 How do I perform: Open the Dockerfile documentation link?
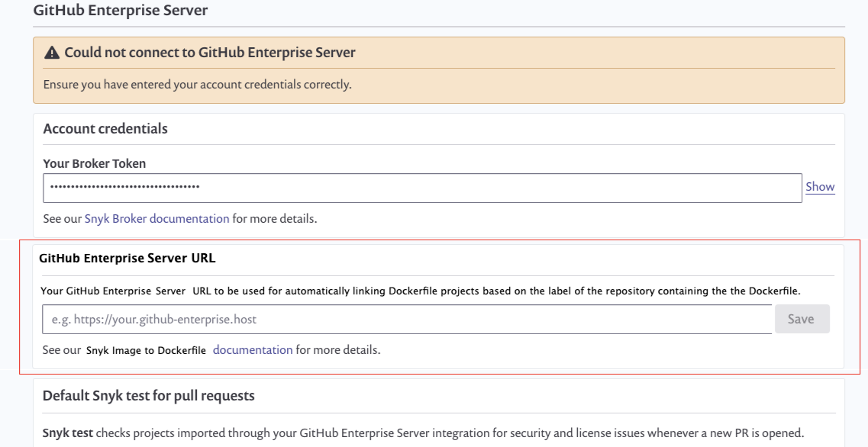point(253,350)
